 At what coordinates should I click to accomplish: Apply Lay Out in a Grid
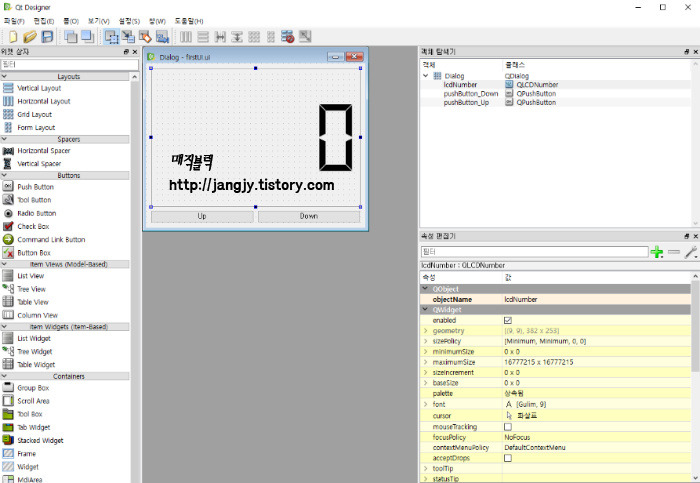254,37
